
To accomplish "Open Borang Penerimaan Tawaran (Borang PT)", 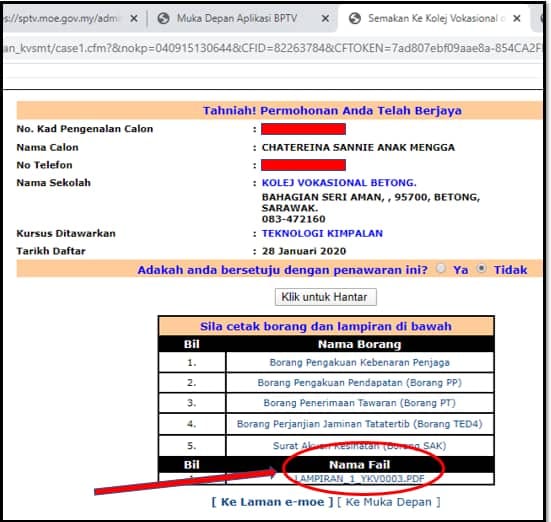I will tap(359, 403).
